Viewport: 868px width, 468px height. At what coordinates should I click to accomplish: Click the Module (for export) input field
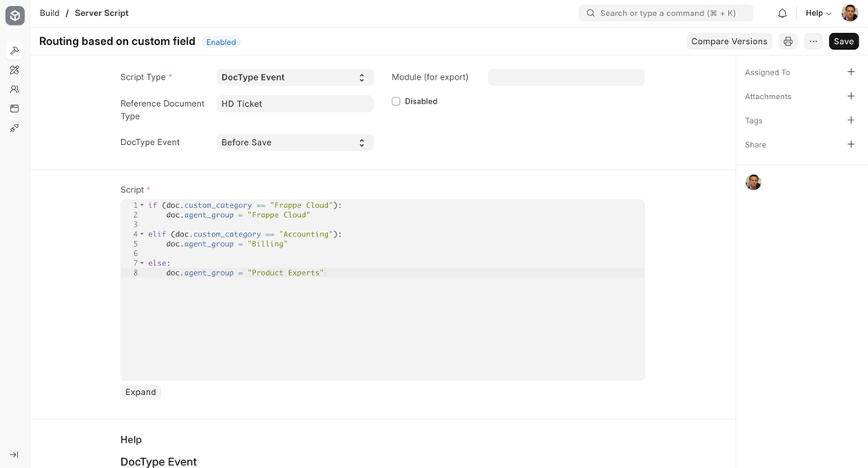(x=566, y=77)
